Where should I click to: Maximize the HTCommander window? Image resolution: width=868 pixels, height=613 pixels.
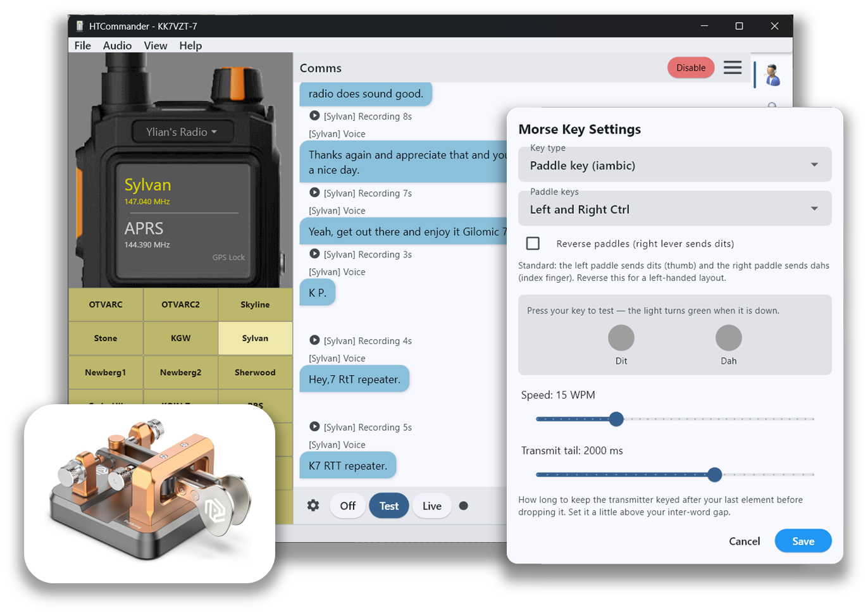click(x=739, y=26)
